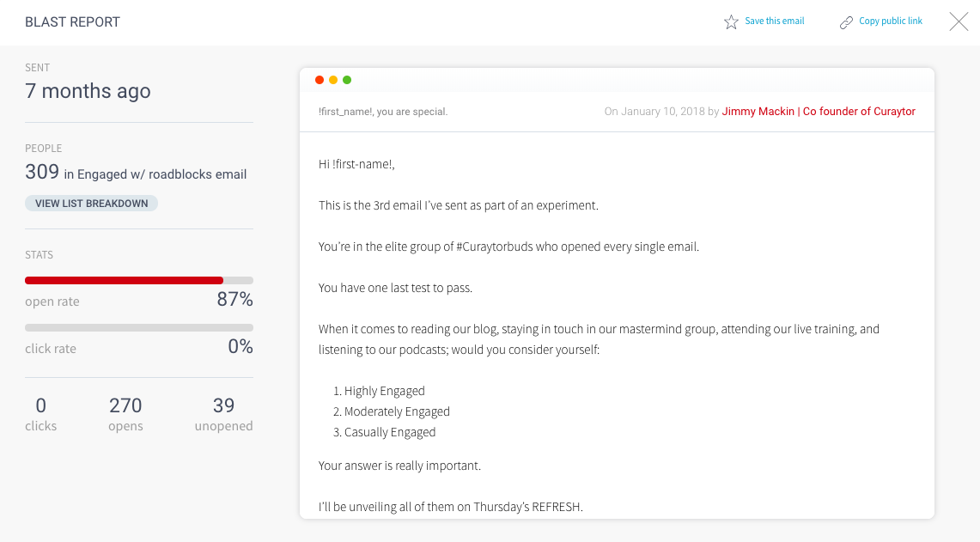Click the Blast Report heading
The height and width of the screenshot is (542, 980).
pyautogui.click(x=72, y=21)
